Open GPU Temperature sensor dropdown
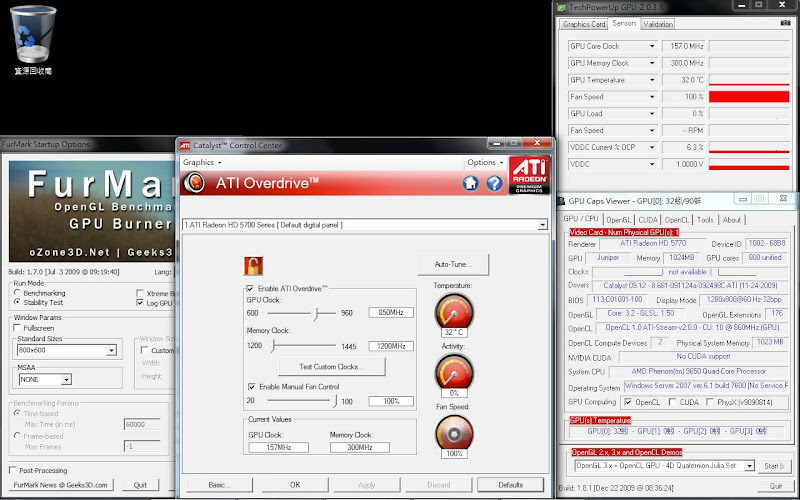Image resolution: width=800 pixels, height=500 pixels. [652, 80]
